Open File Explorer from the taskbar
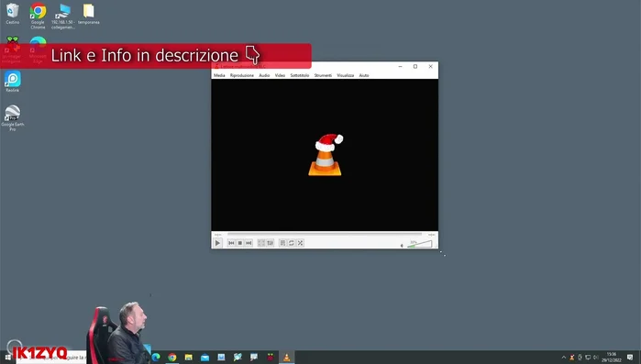This screenshot has height=364, width=641. tap(189, 357)
